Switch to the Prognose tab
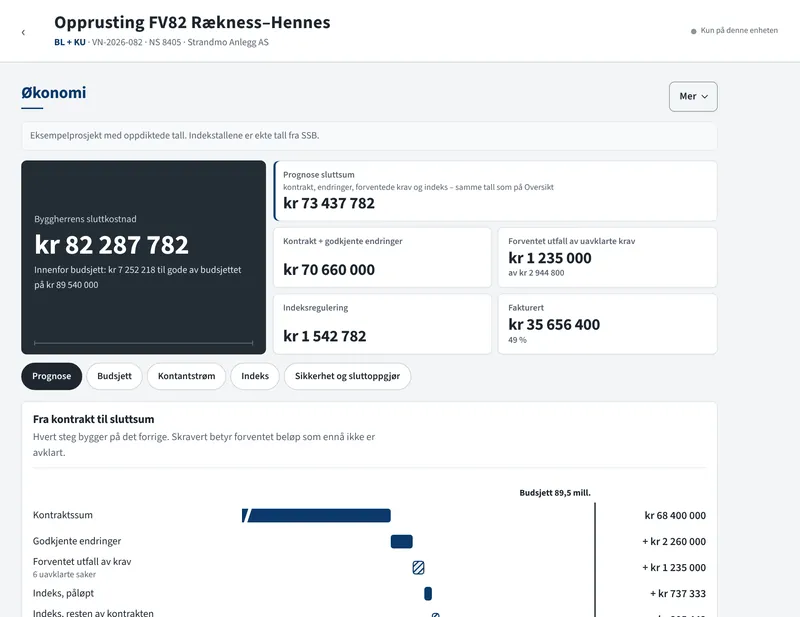This screenshot has height=617, width=800. click(52, 376)
